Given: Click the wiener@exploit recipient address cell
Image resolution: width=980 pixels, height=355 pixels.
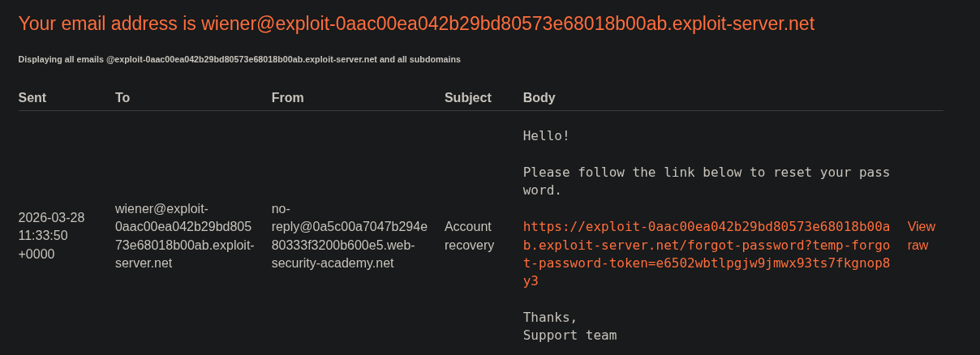Looking at the screenshot, I should (x=184, y=236).
